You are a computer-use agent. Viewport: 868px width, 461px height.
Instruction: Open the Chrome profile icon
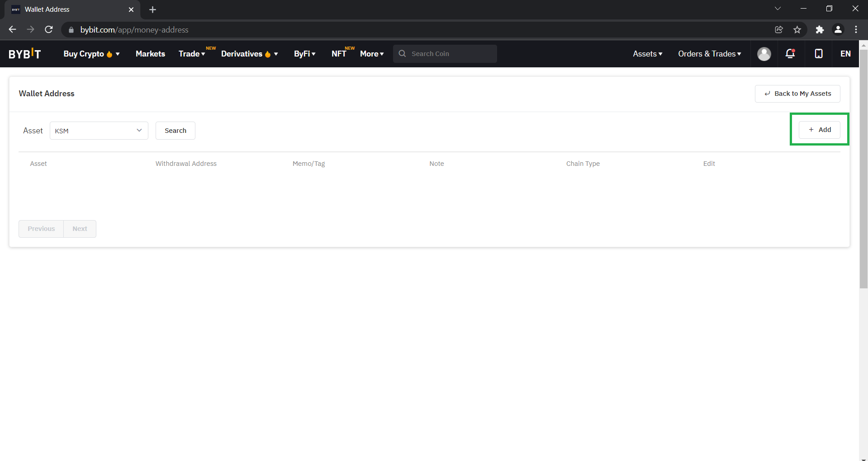pyautogui.click(x=838, y=30)
